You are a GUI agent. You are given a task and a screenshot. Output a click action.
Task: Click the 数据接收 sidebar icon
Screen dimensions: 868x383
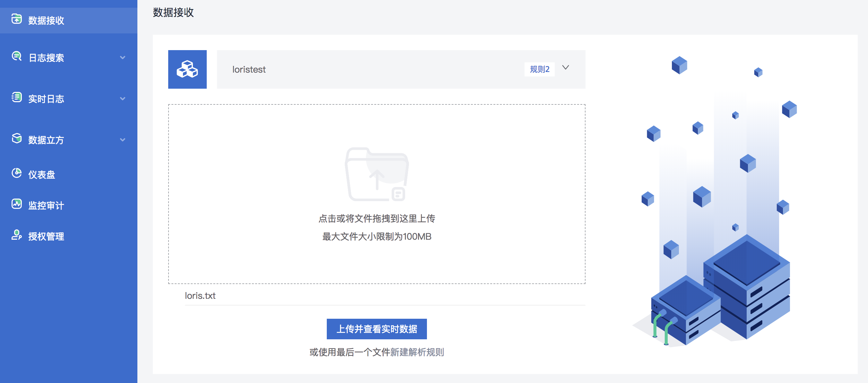16,19
